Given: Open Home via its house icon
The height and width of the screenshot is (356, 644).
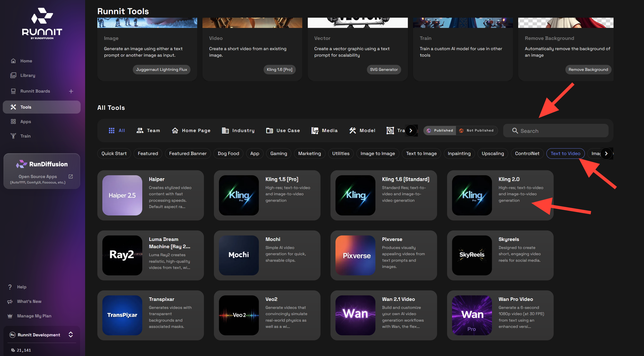Looking at the screenshot, I should (x=13, y=61).
